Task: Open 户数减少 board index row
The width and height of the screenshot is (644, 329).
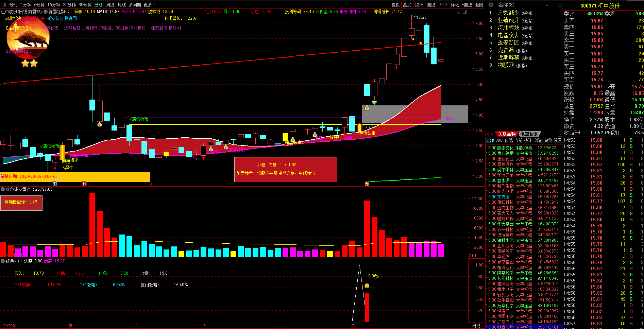Action: point(522,13)
